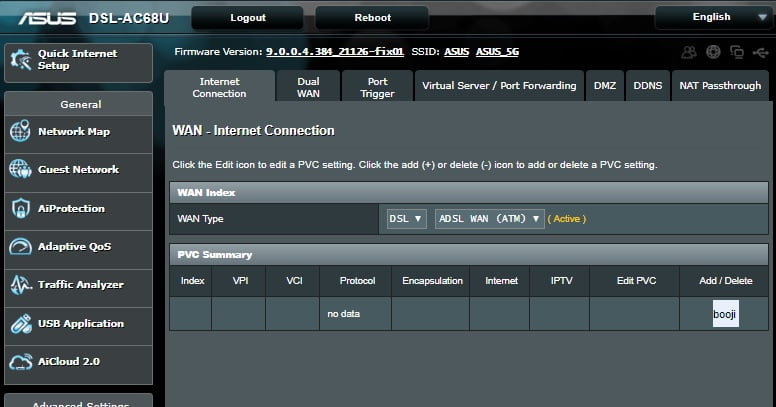776x407 pixels.
Task: Switch to the Dual WAN tab
Action: [309, 86]
